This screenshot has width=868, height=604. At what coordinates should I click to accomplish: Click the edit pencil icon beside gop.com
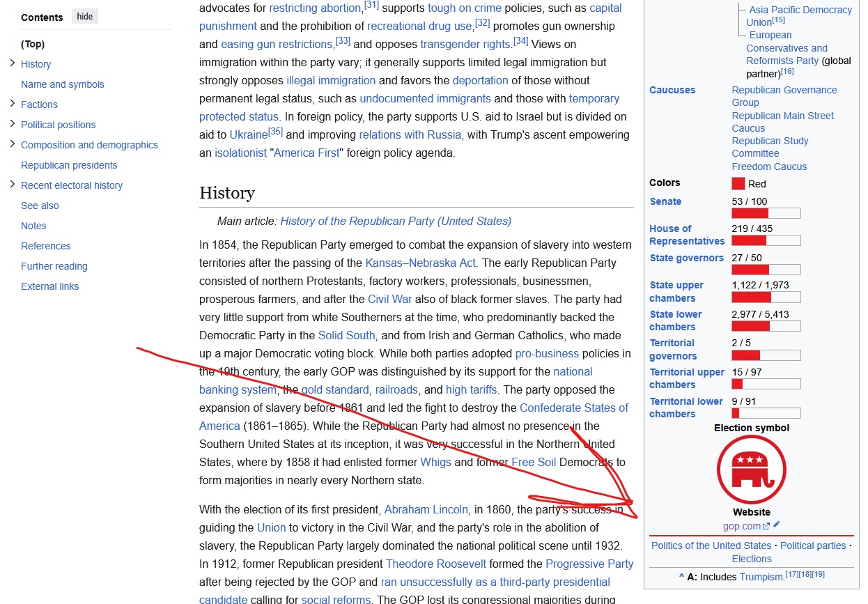click(x=777, y=525)
